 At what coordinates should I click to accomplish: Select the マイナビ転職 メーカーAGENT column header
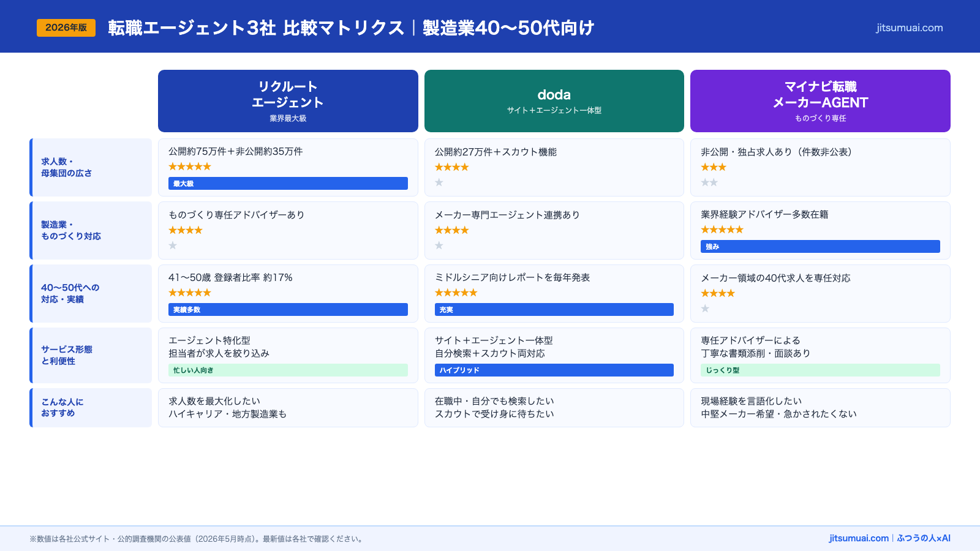[820, 101]
